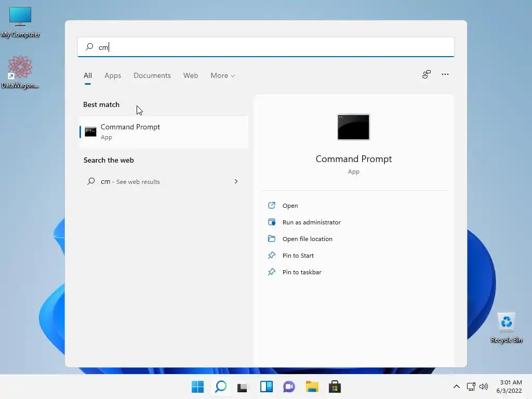The width and height of the screenshot is (532, 399).
Task: Click the Best match heading
Action: [101, 104]
